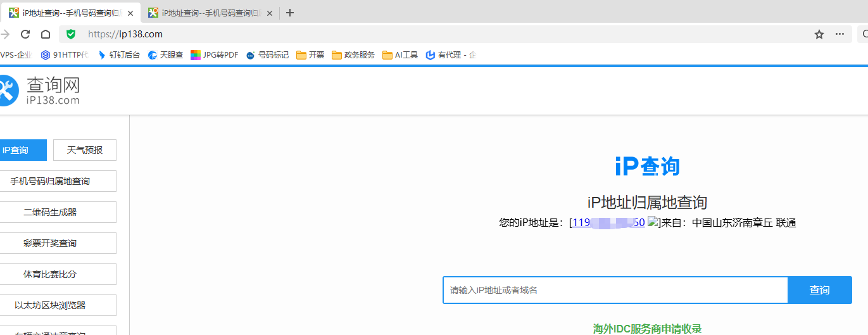Screen dimensions: 868x335
Task: Select the iP查询 sidebar button
Action: click(x=23, y=150)
